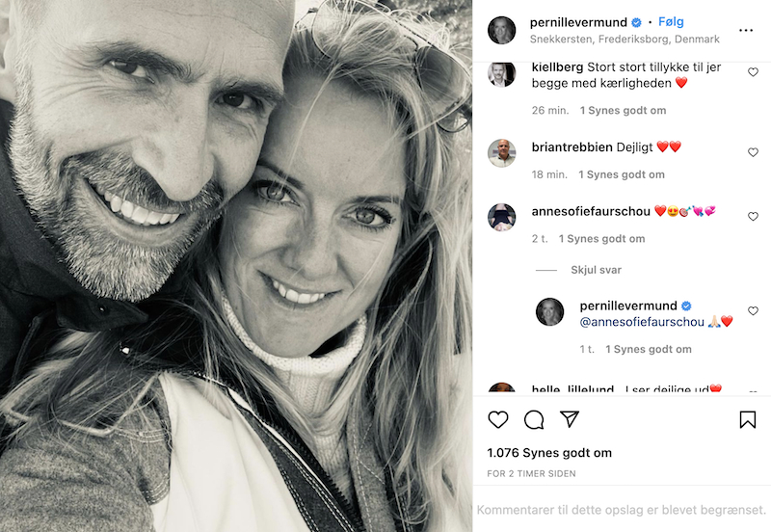Image resolution: width=771 pixels, height=532 pixels.
Task: Open the three-dot post options menu
Action: (746, 31)
